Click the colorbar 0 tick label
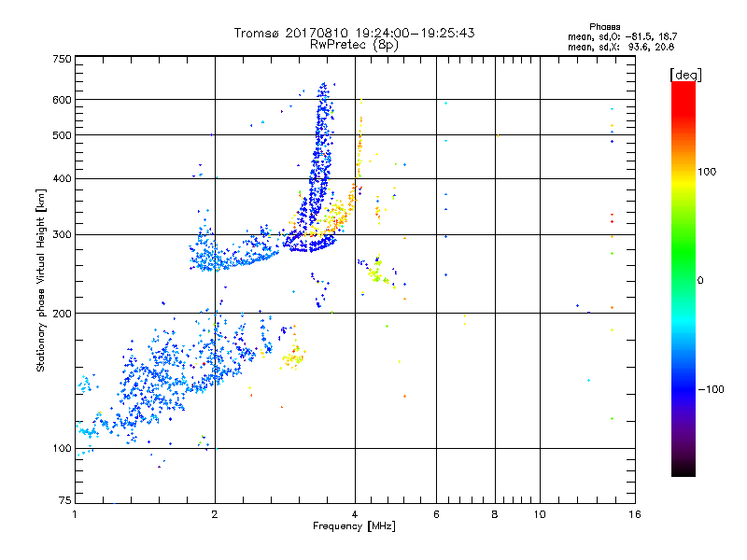 (700, 281)
